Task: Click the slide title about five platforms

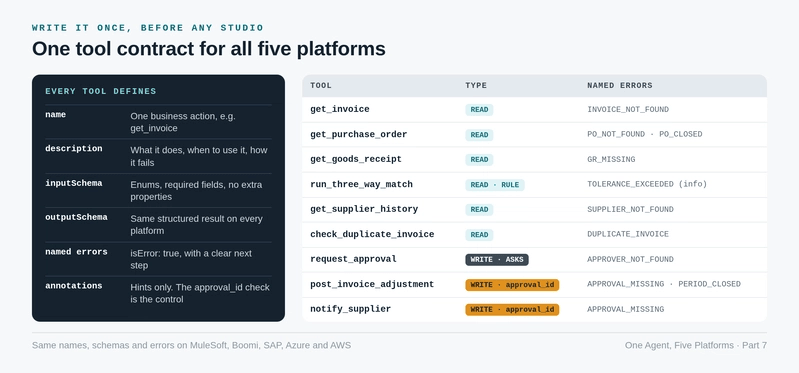Action: coord(208,49)
